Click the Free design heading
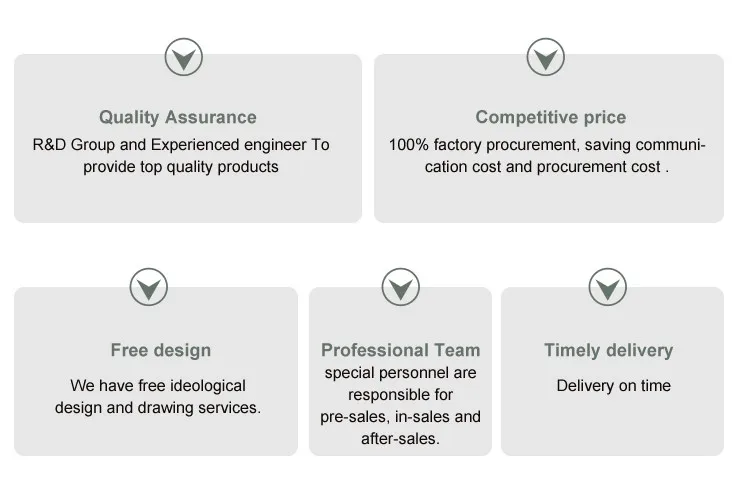The height and width of the screenshot is (486, 750). (160, 350)
